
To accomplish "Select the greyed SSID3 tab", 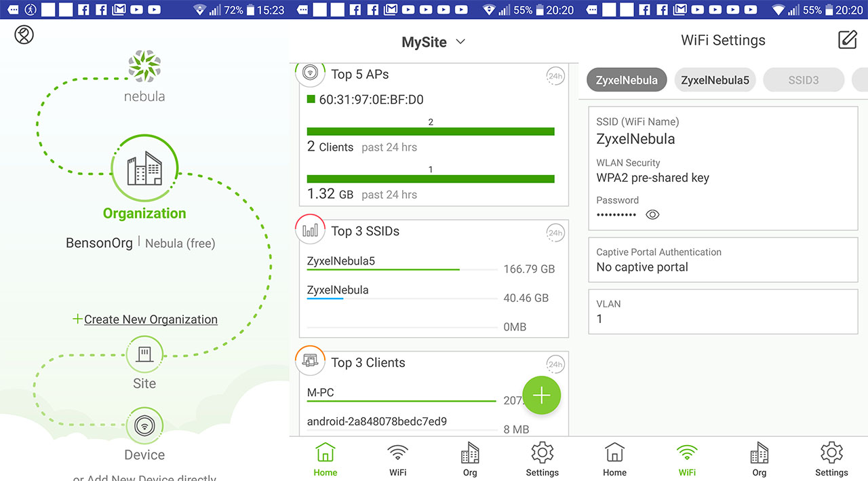I will 804,80.
